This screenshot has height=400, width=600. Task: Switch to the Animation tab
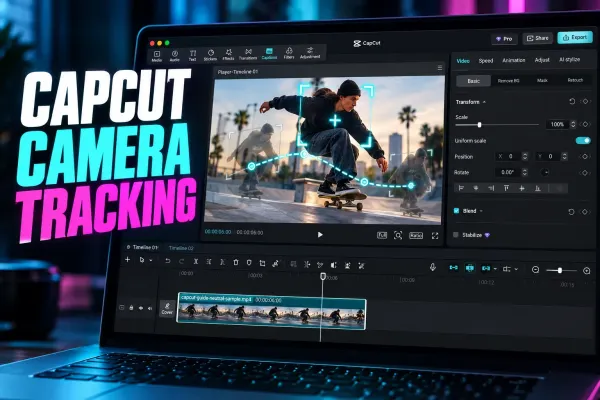click(x=514, y=60)
